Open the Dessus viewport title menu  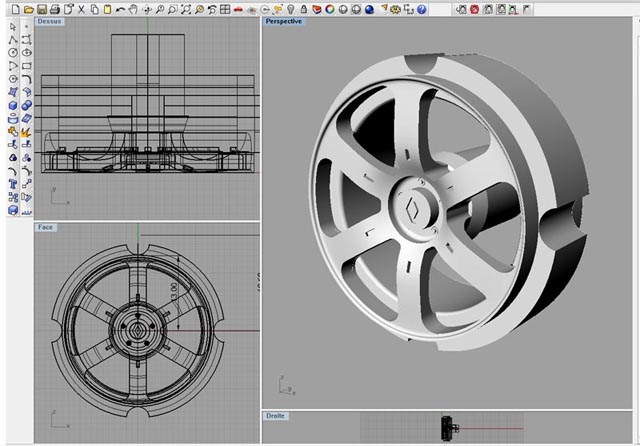click(50, 21)
